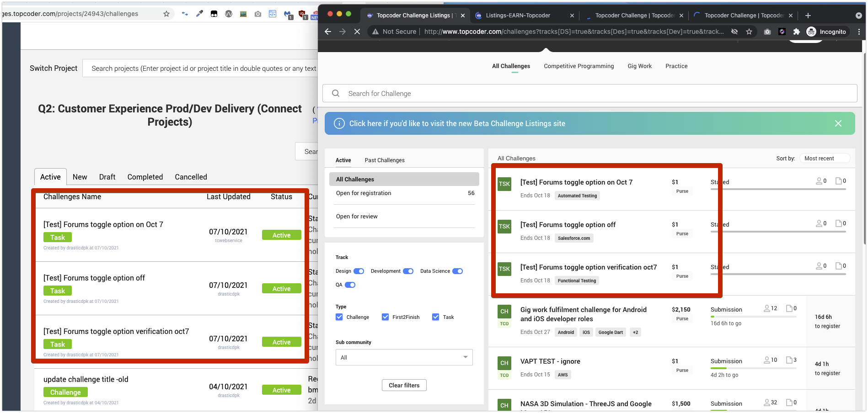Click the info icon in the beta listings banner
This screenshot has width=868, height=413.
click(338, 123)
